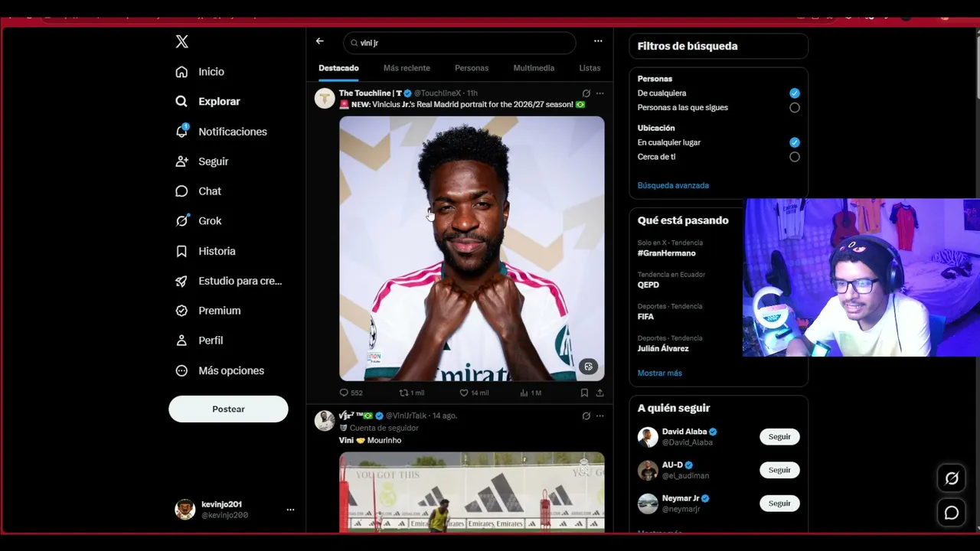Open floating chat button at bottom right
The image size is (980, 551).
[952, 513]
